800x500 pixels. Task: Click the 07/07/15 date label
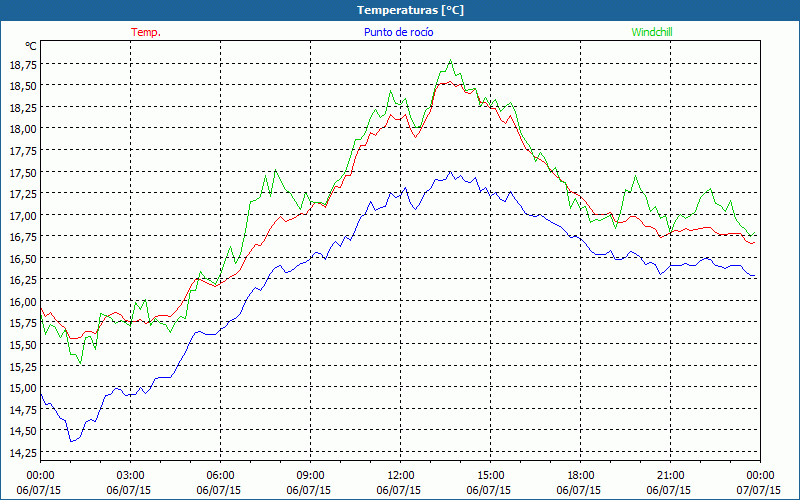tap(759, 490)
